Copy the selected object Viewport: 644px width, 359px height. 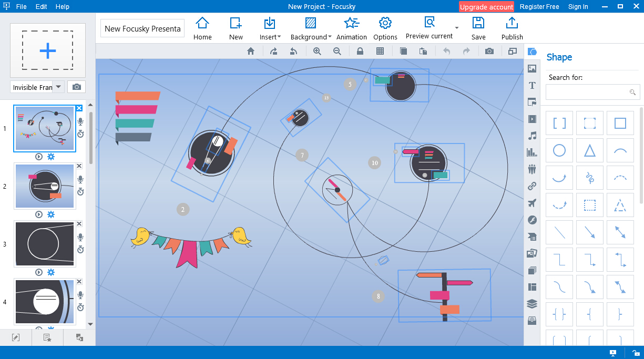pyautogui.click(x=403, y=51)
